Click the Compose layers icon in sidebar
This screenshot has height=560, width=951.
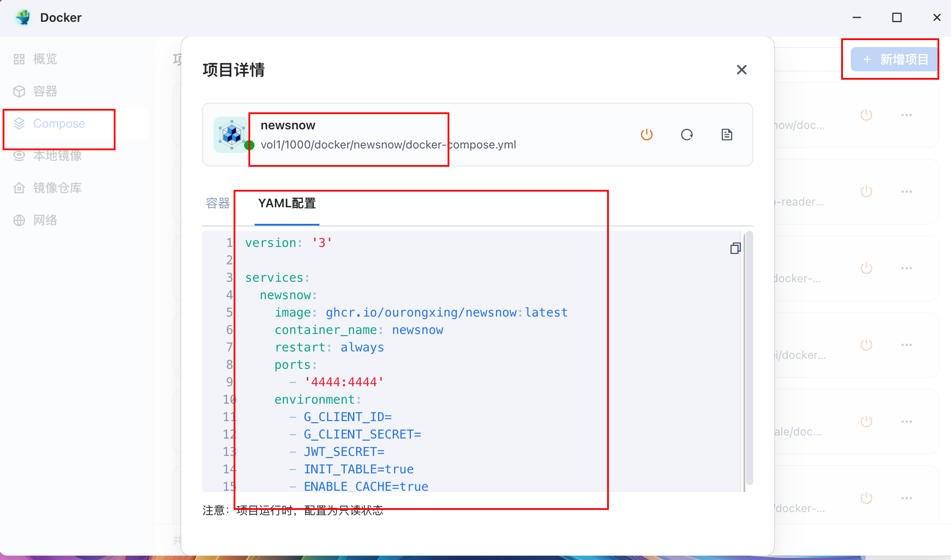(19, 124)
